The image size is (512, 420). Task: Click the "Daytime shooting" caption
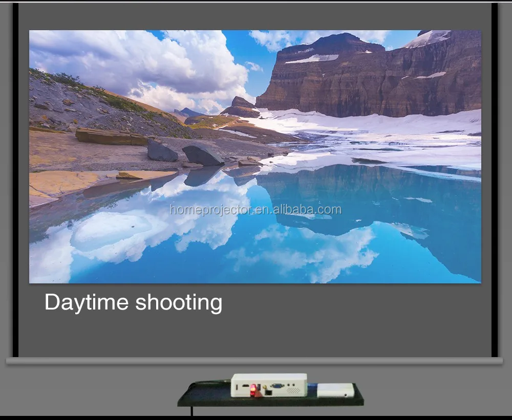[x=133, y=302]
